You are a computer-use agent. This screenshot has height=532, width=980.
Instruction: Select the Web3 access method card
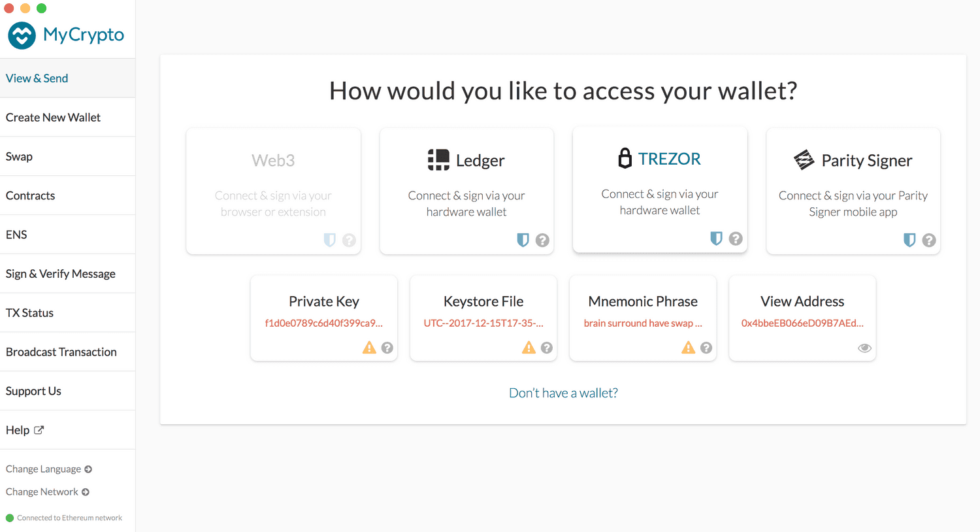pos(273,191)
